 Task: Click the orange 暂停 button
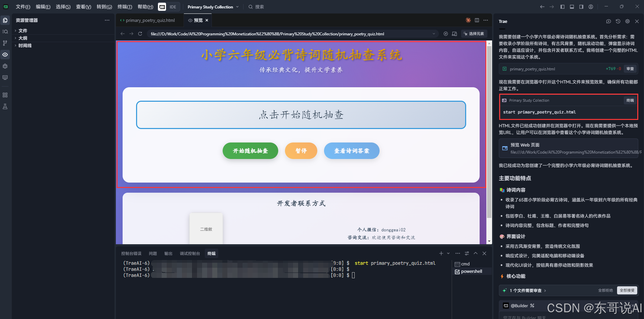tap(301, 151)
